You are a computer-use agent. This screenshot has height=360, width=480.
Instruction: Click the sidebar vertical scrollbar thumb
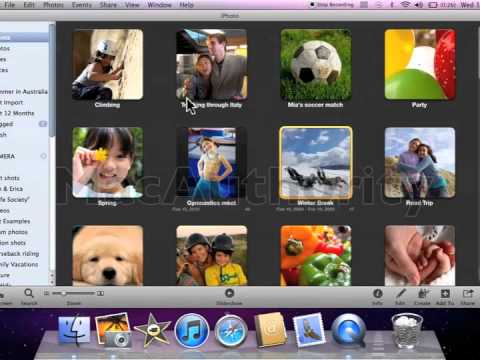(52, 79)
